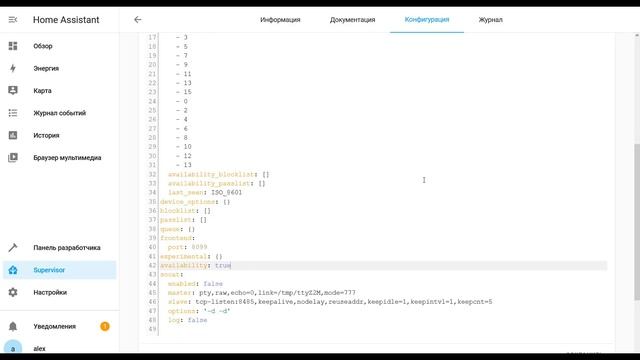
Task: Select the Конфигурация tab
Action: [427, 20]
